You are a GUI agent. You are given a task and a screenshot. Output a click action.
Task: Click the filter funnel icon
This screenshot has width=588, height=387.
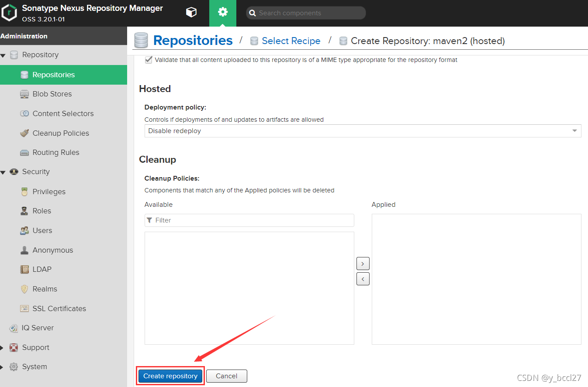point(149,220)
